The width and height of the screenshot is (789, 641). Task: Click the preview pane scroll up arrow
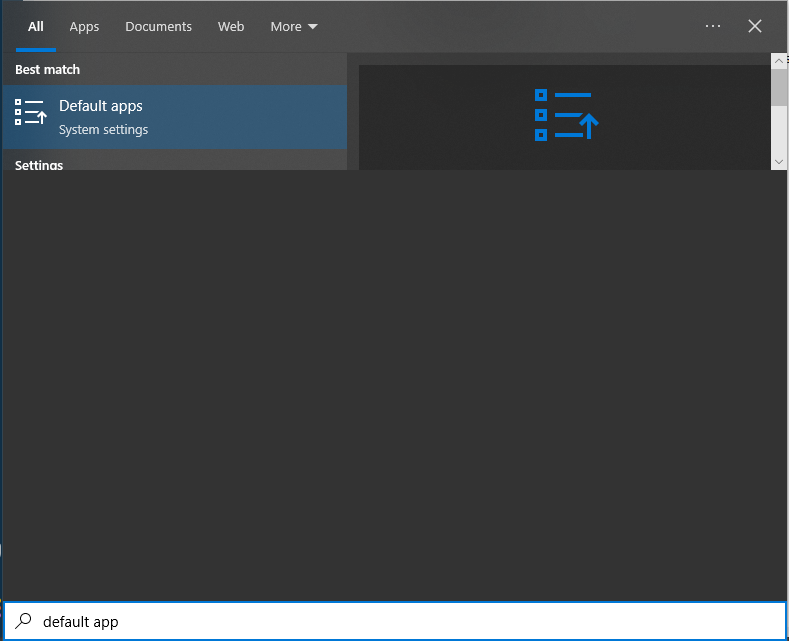[778, 61]
